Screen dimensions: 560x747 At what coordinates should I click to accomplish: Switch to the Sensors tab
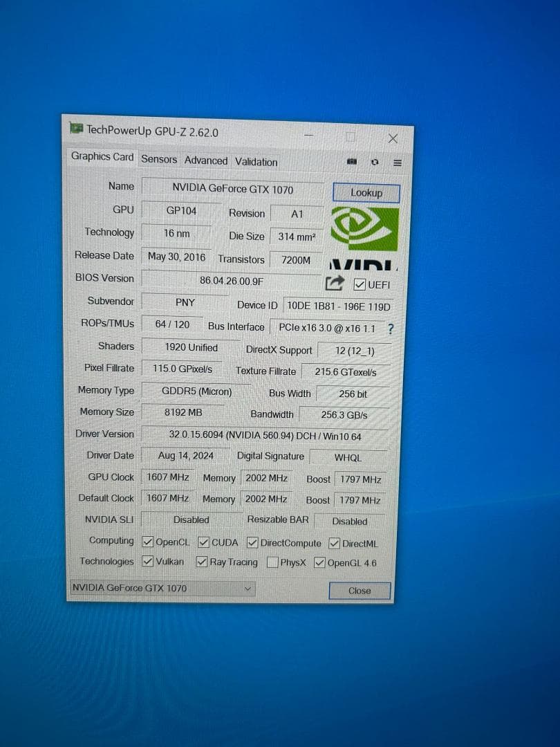coord(159,159)
